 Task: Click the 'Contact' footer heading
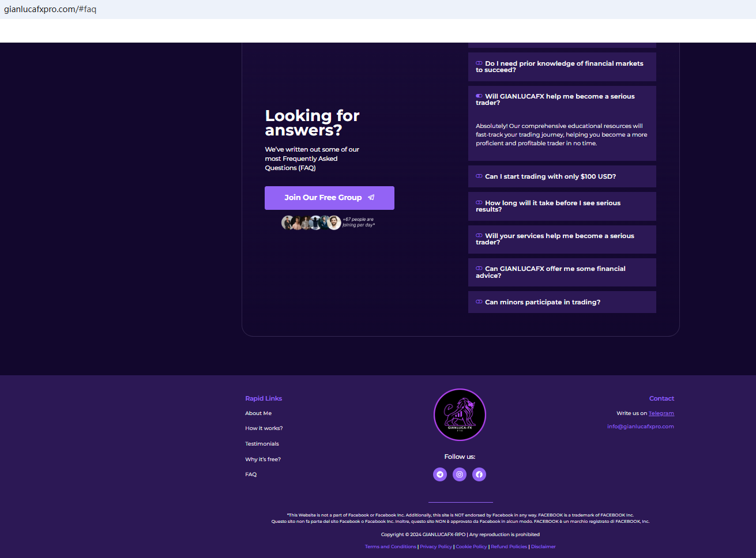661,398
